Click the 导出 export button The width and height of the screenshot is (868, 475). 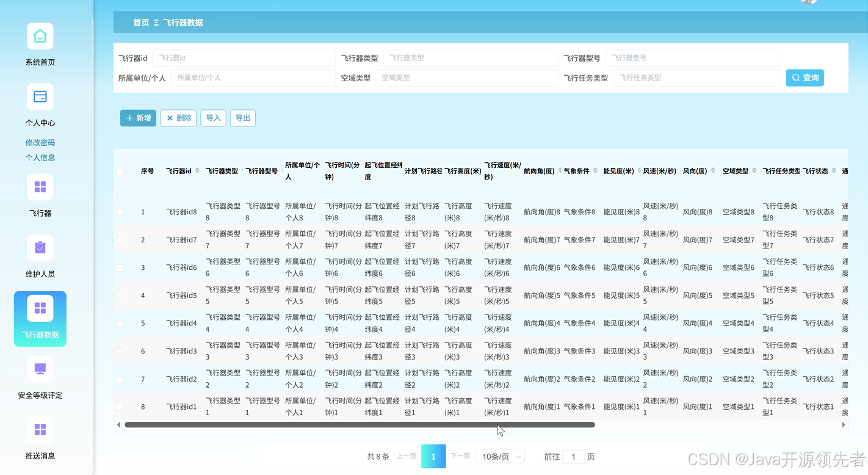click(x=242, y=118)
